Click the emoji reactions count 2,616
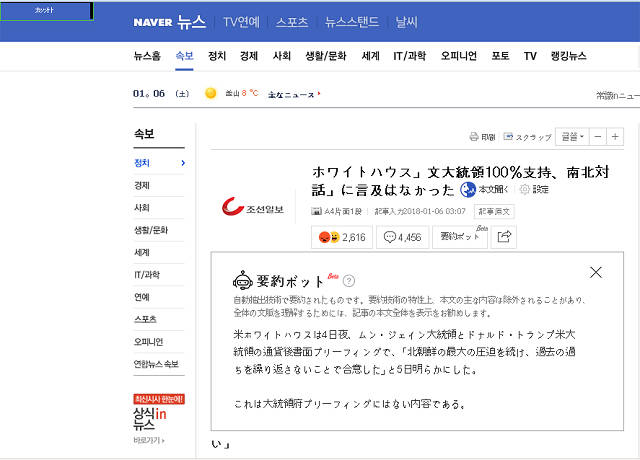This screenshot has height=460, width=640. 342,237
